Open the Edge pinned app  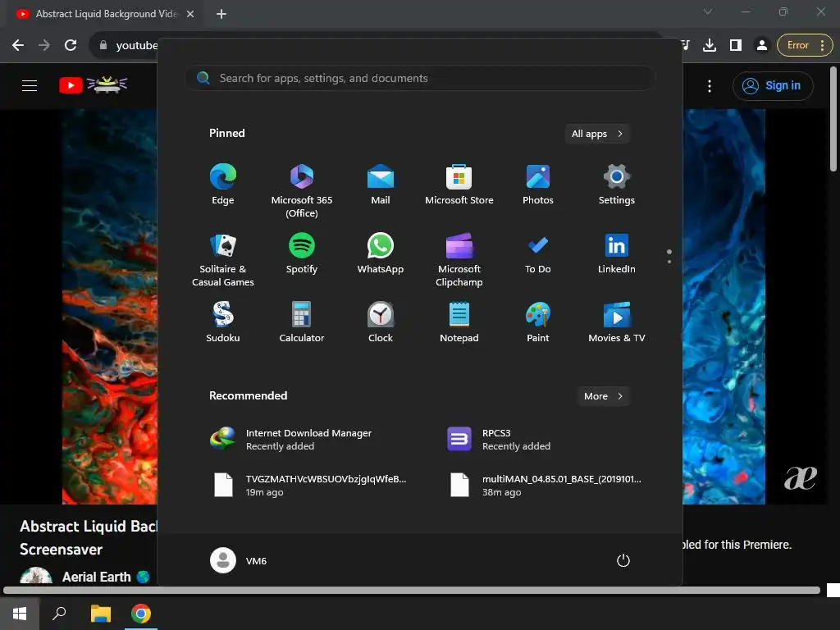(223, 185)
